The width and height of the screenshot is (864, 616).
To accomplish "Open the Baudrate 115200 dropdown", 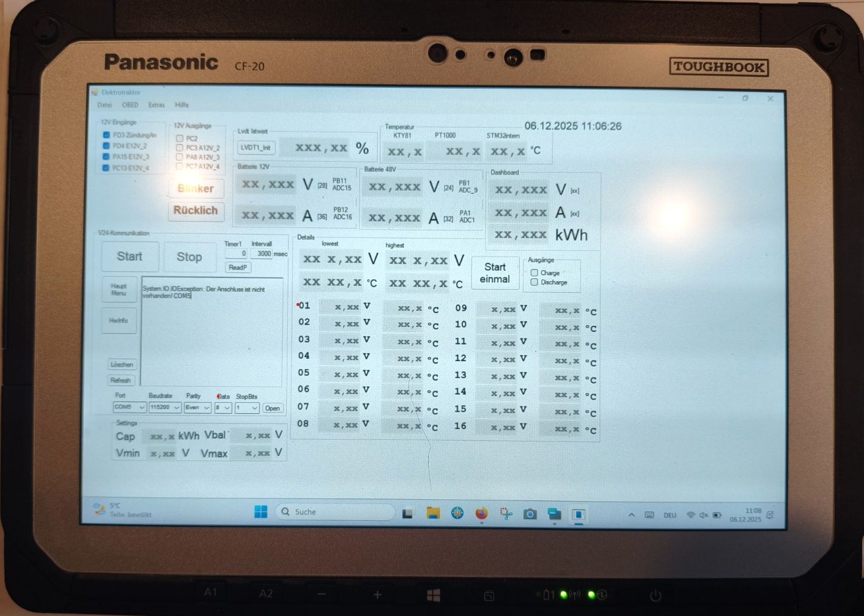I will [x=165, y=408].
